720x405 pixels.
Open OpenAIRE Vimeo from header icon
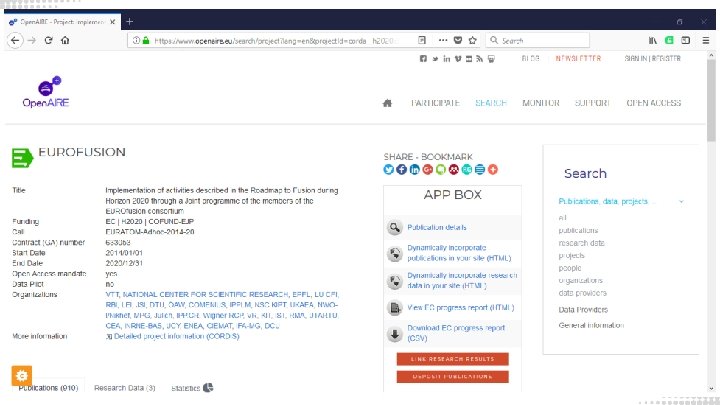coord(458,59)
